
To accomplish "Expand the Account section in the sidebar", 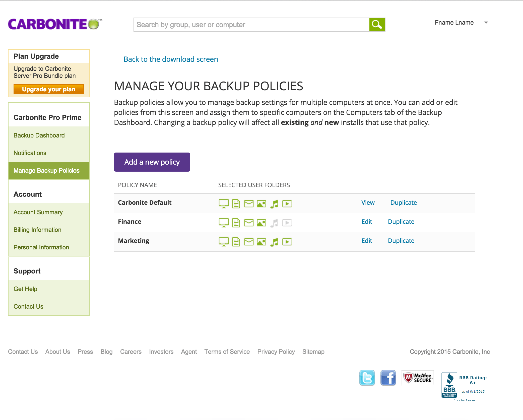I will pyautogui.click(x=28, y=194).
